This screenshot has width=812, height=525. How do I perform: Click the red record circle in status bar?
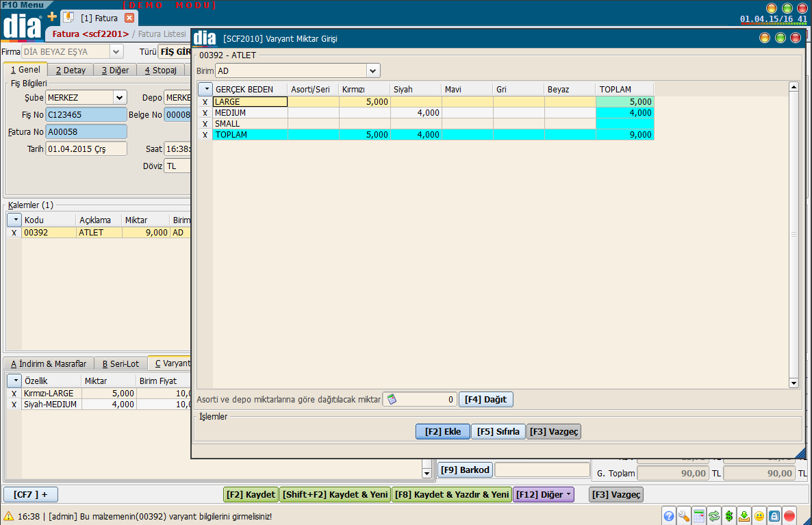click(x=789, y=516)
